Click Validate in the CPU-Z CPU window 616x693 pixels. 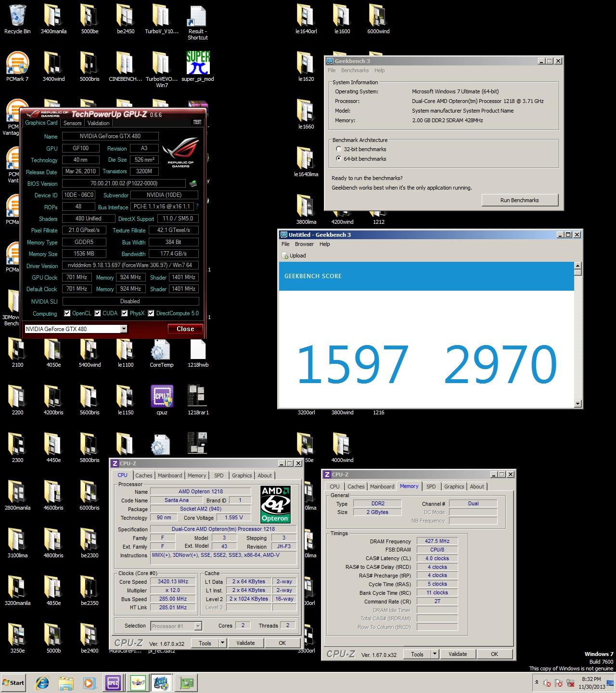(245, 643)
